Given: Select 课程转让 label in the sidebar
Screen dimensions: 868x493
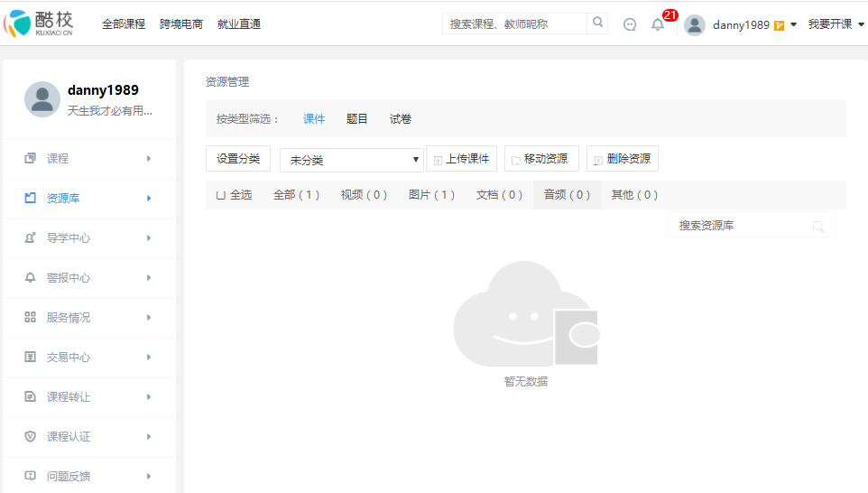Looking at the screenshot, I should [68, 397].
